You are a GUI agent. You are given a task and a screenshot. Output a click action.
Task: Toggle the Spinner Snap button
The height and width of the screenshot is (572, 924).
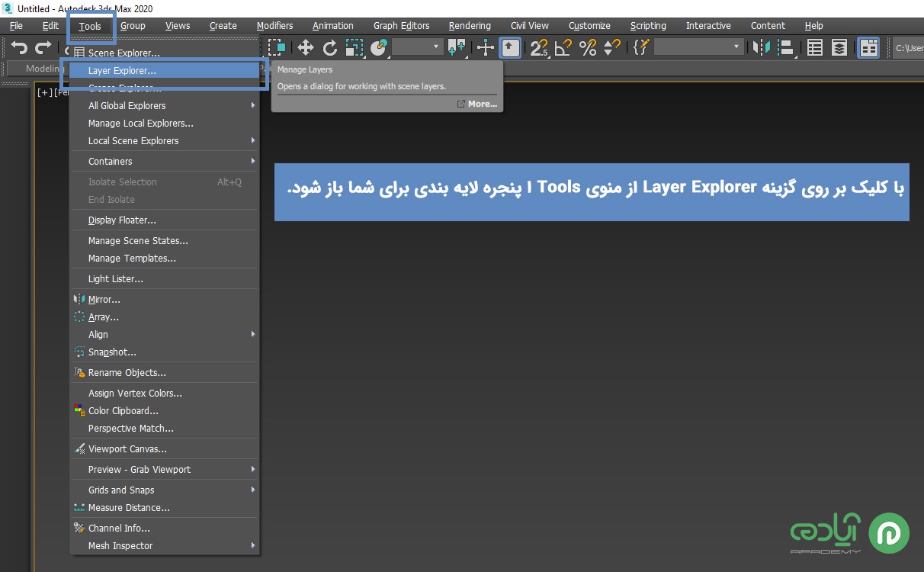611,48
